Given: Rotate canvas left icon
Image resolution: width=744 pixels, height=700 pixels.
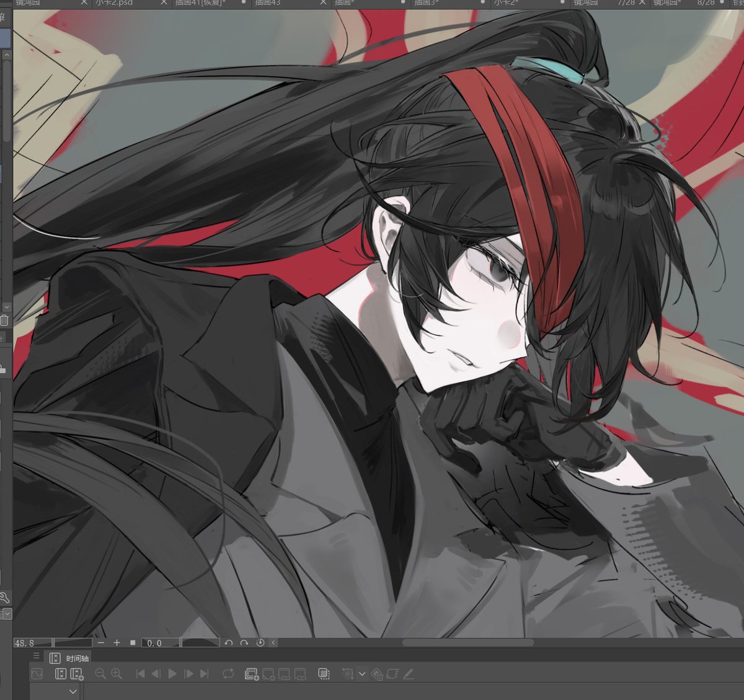Looking at the screenshot, I should tap(229, 643).
